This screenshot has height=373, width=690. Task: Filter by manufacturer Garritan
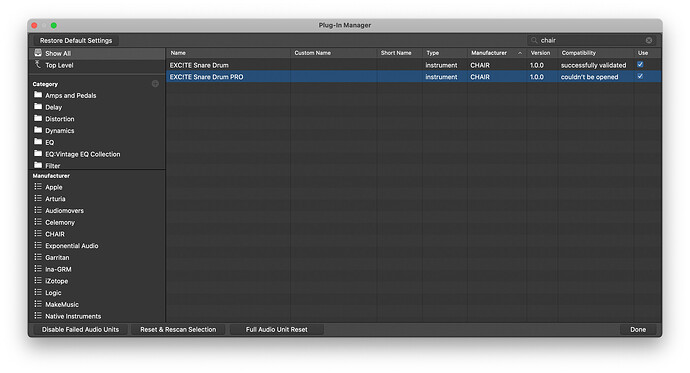pyautogui.click(x=97, y=258)
